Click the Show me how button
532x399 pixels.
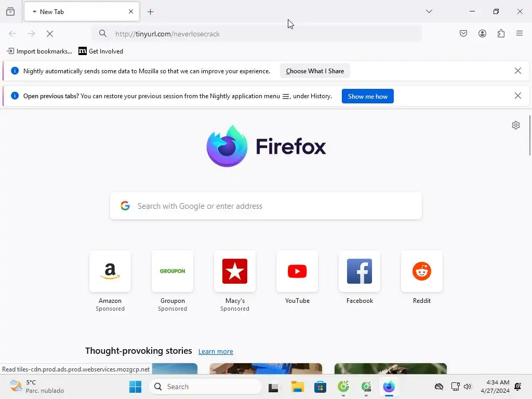click(x=367, y=96)
